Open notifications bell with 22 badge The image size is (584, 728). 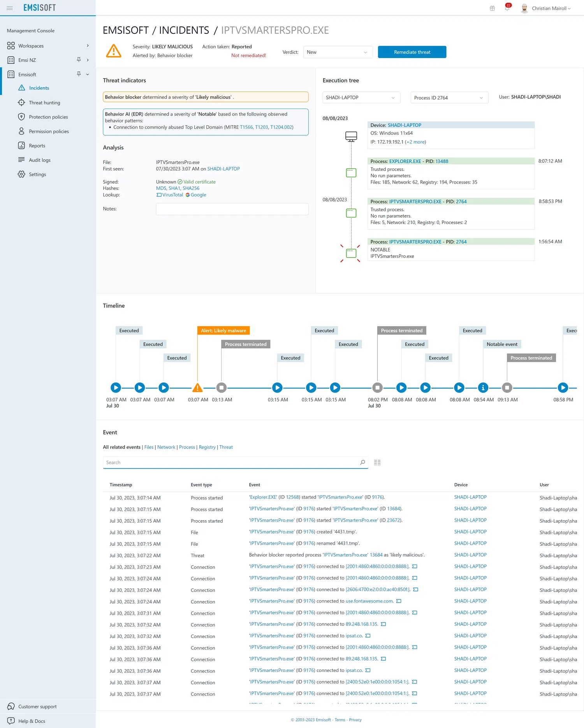pyautogui.click(x=507, y=8)
